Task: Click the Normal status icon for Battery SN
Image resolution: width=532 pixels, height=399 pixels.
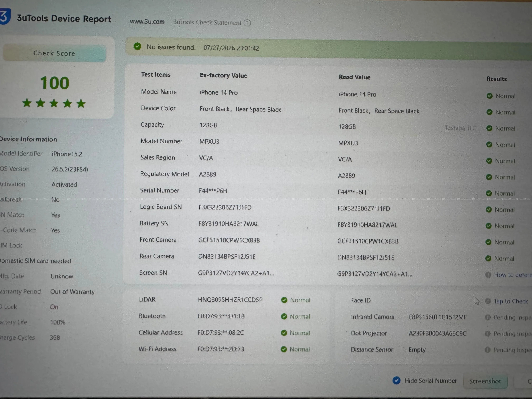Action: [x=488, y=226]
